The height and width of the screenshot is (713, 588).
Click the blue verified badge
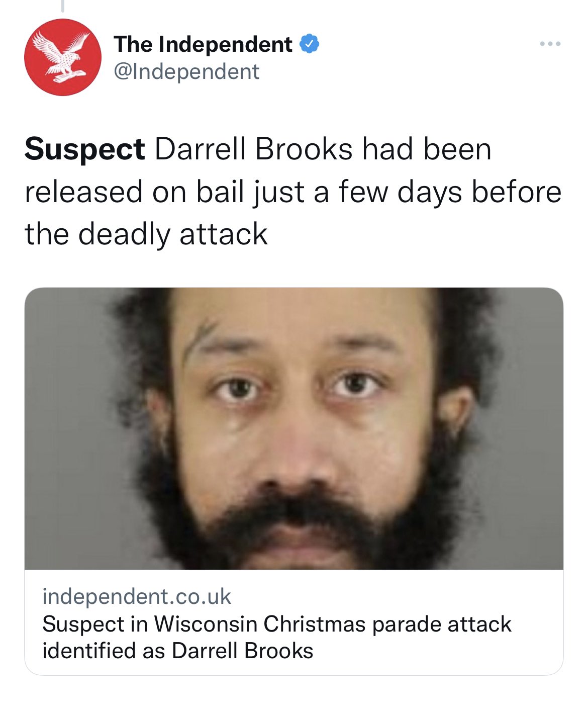tap(310, 44)
